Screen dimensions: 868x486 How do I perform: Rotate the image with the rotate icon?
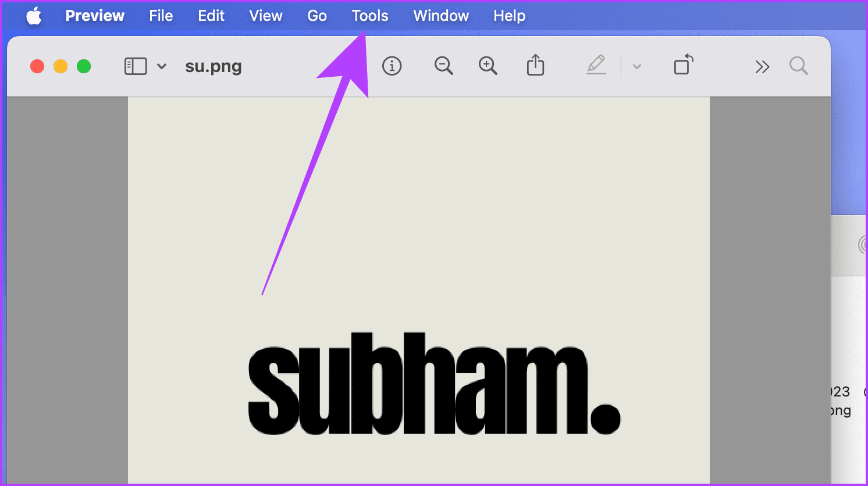684,66
